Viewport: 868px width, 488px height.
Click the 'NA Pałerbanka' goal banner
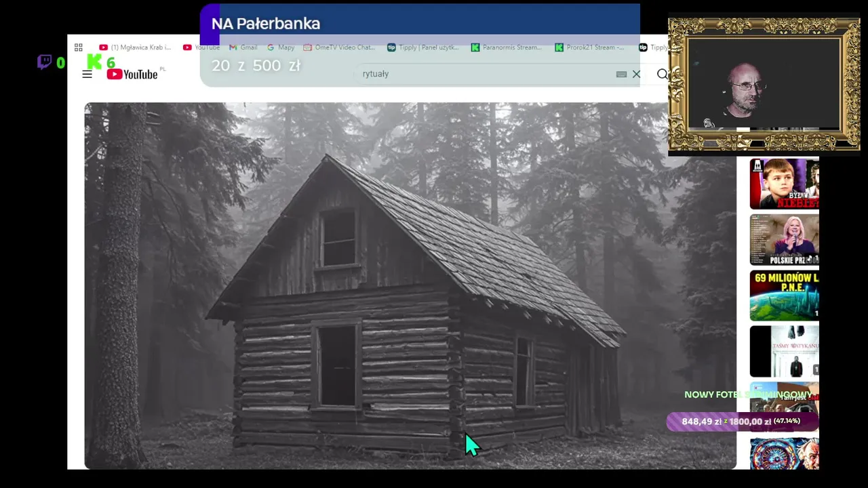point(420,24)
